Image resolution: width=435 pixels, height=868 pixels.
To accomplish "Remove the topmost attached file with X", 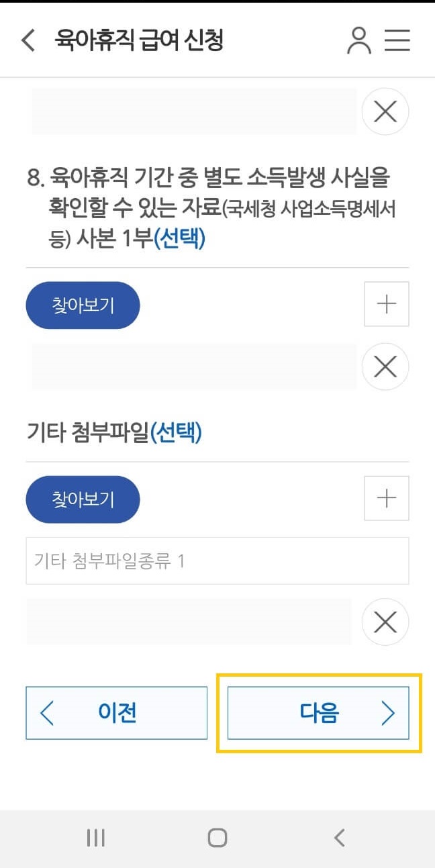I will (x=385, y=111).
